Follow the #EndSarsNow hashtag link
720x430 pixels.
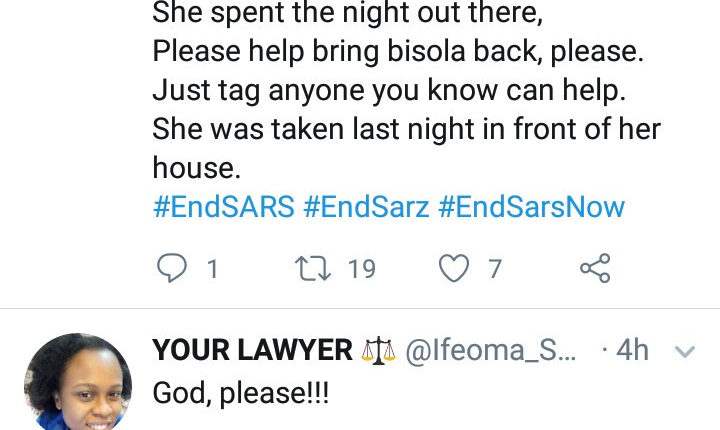tap(531, 207)
